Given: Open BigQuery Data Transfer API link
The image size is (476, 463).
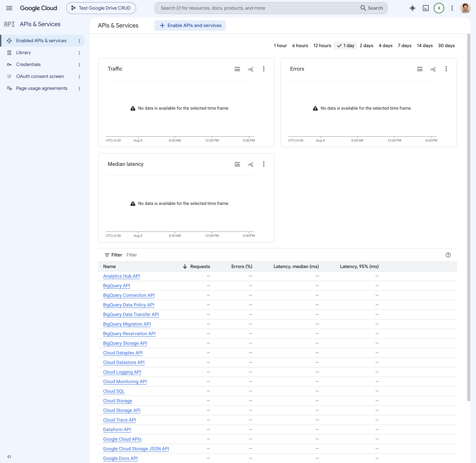Looking at the screenshot, I should click(x=131, y=314).
